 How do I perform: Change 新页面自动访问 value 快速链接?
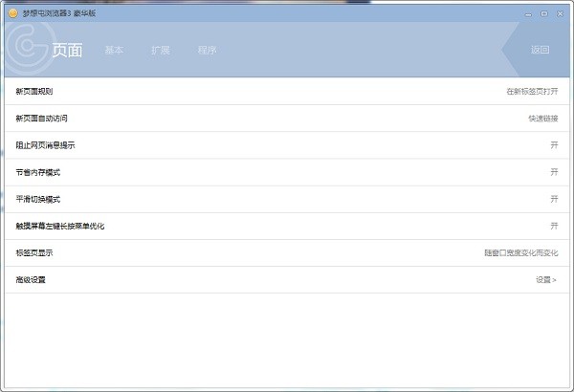point(542,119)
